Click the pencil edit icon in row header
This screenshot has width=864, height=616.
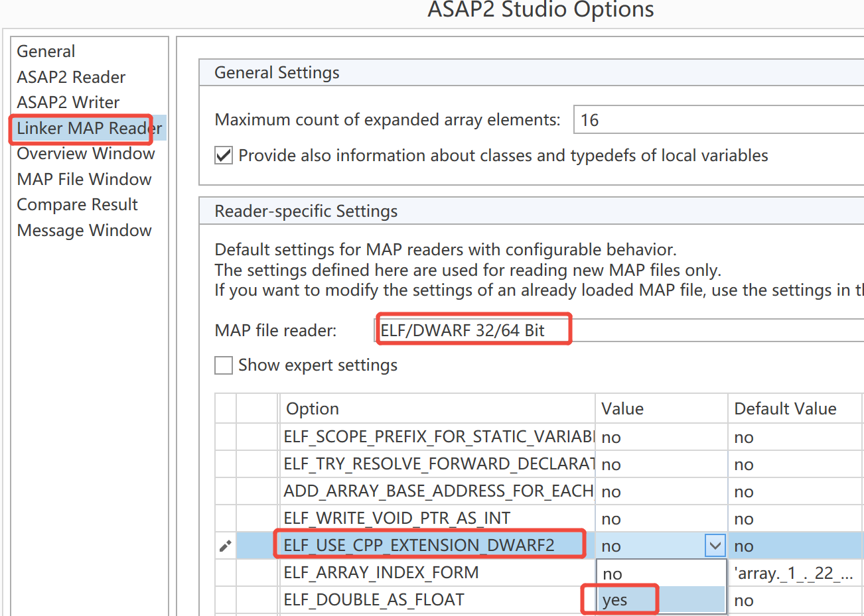pos(226,546)
